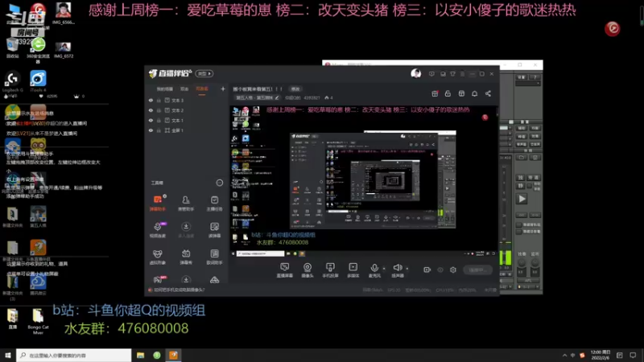Open the Bongo Cat Mver desktop icon
This screenshot has width=644, height=362.
tap(38, 321)
